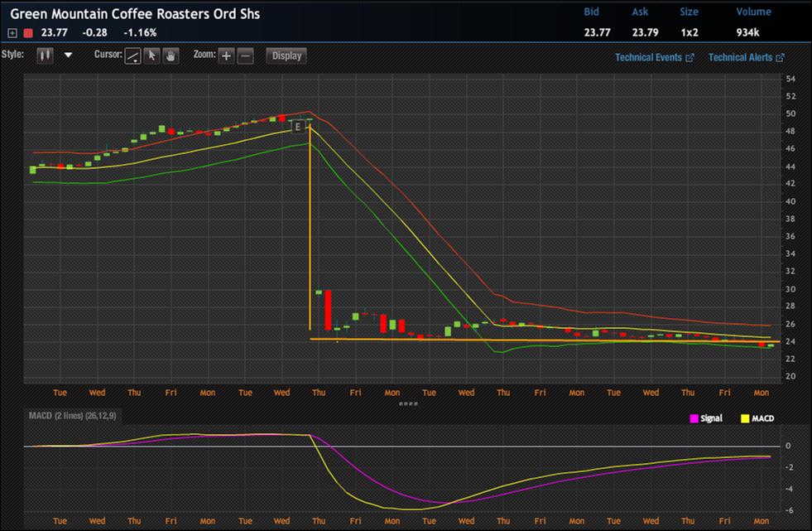Viewport: 812px width, 531px height.
Task: Click the volume value 934k
Action: coord(747,32)
